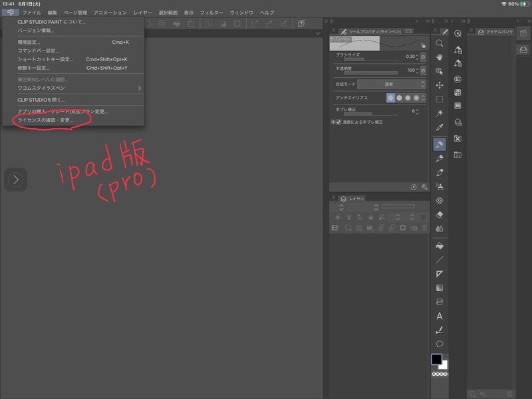Select the Airbrush tool
Image resolution: width=532 pixels, height=399 pixels.
point(440,187)
